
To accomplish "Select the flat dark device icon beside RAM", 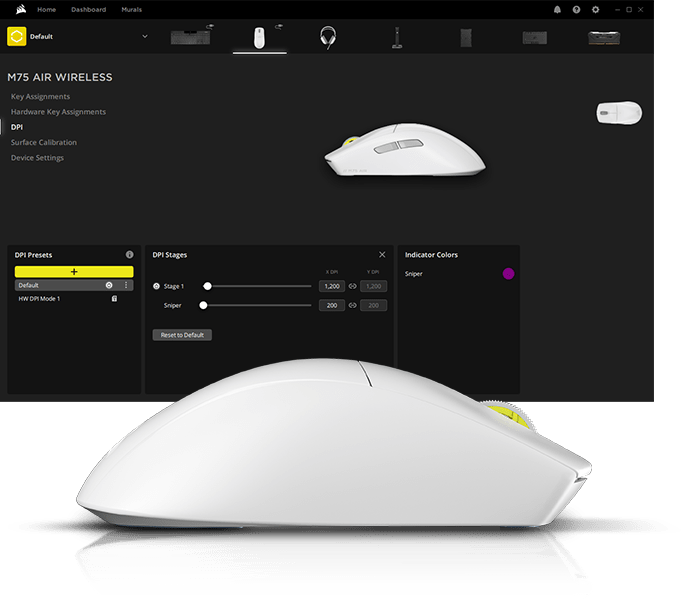I will tap(535, 38).
